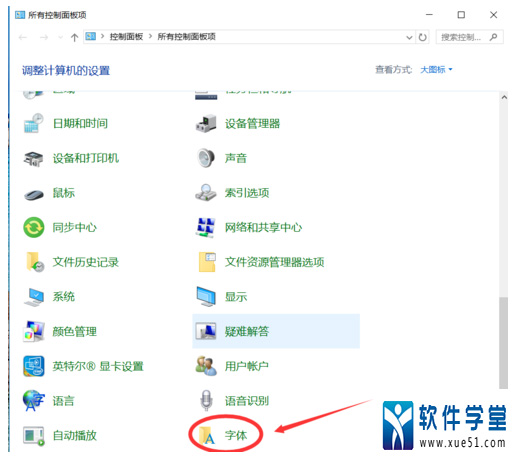Open 颜色管理 color management icon
This screenshot has height=464, width=521.
point(34,331)
